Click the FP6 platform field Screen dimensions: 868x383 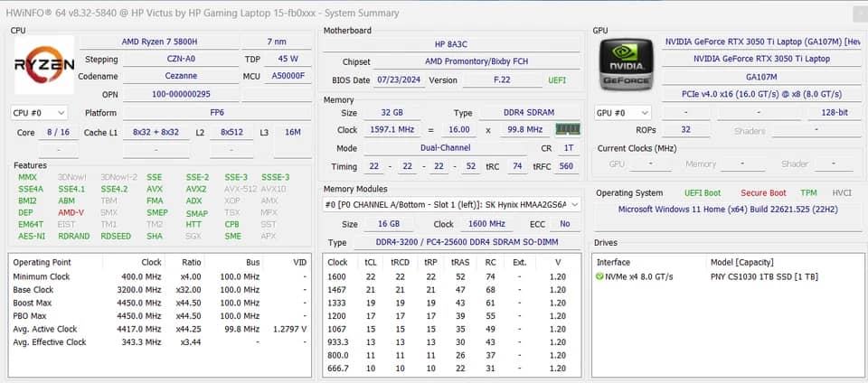(217, 113)
